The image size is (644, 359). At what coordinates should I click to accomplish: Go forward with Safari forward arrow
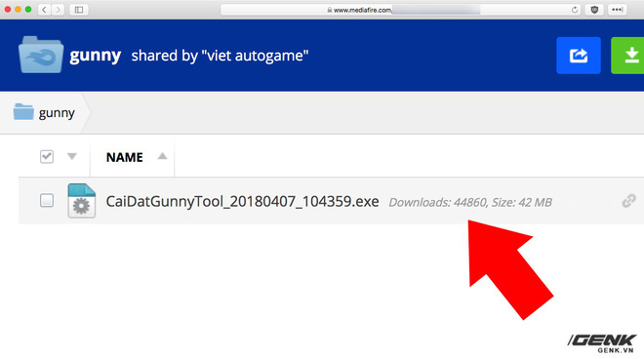59,10
